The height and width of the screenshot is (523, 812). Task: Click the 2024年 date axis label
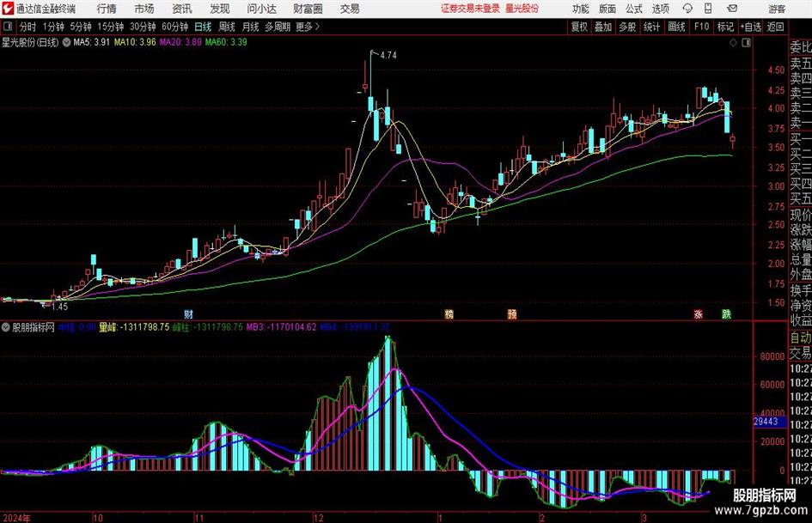(16, 518)
